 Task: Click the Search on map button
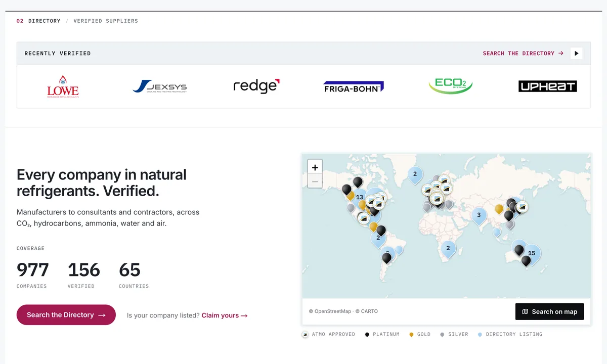[550, 311]
